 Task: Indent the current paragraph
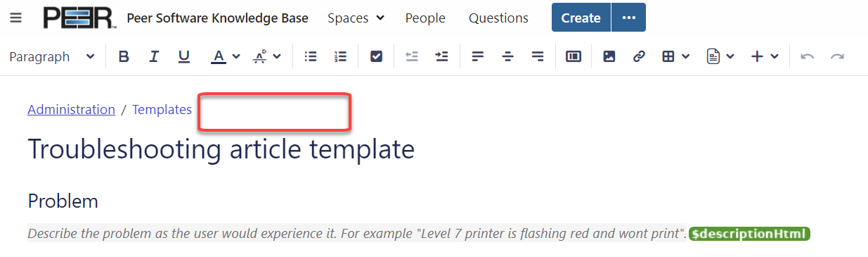coord(441,56)
